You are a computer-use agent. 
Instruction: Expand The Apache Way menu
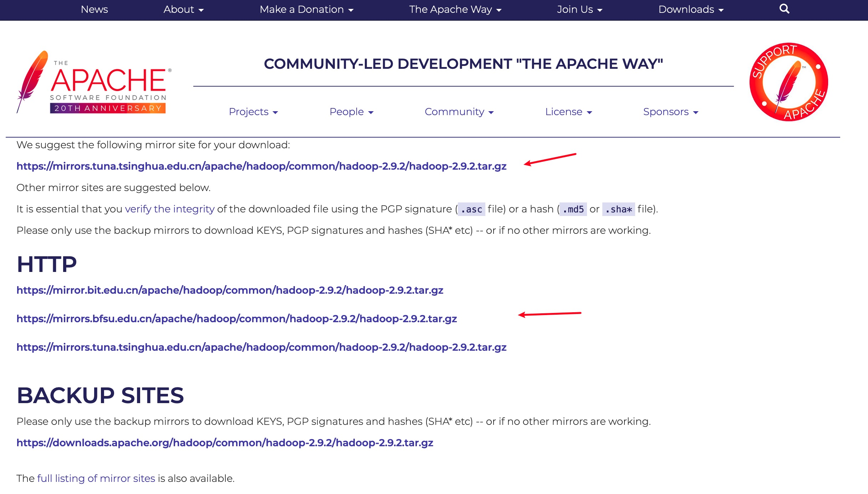[455, 9]
